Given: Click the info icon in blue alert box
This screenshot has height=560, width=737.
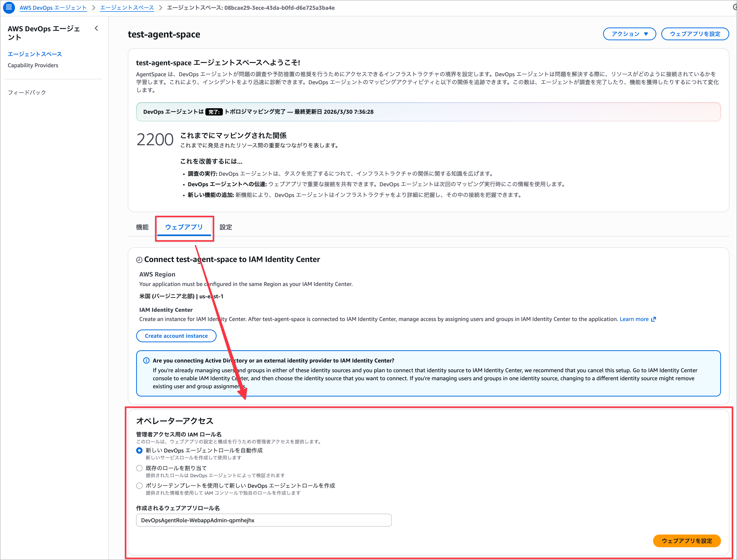Looking at the screenshot, I should click(x=146, y=360).
